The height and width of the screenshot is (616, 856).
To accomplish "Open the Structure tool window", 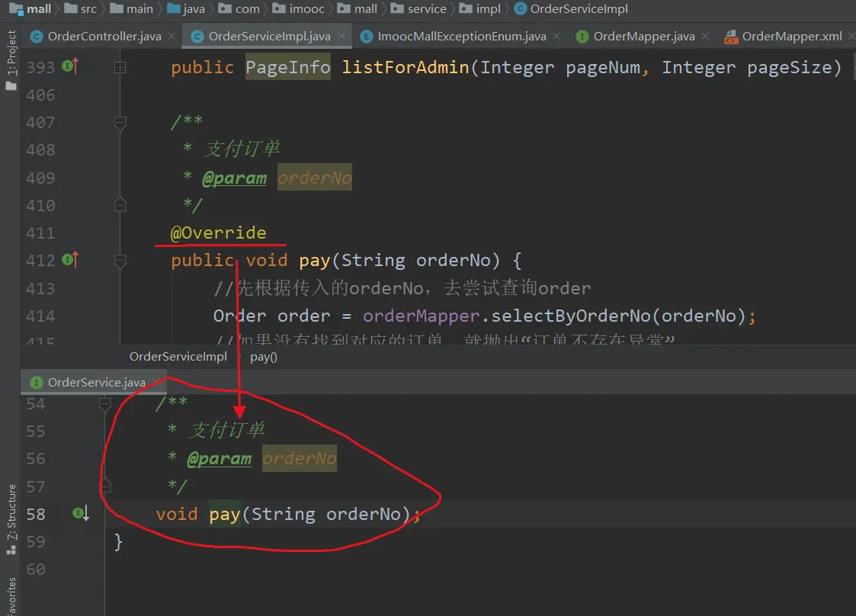I will tap(11, 518).
